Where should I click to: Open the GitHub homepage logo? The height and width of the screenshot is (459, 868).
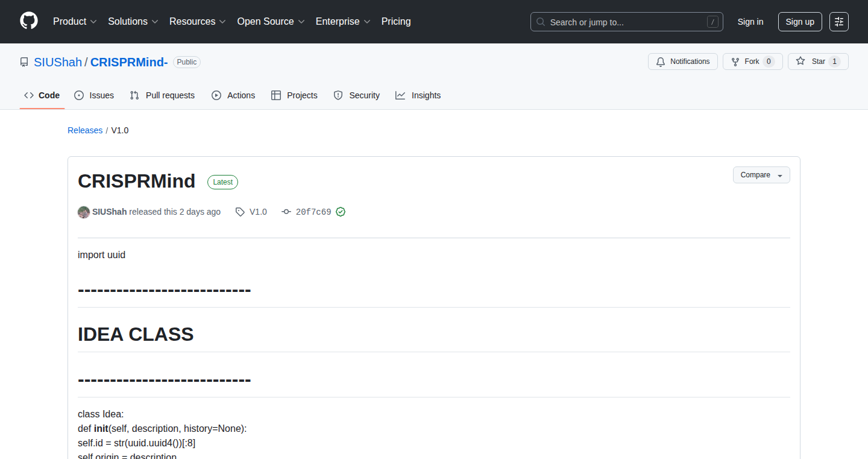tap(29, 21)
